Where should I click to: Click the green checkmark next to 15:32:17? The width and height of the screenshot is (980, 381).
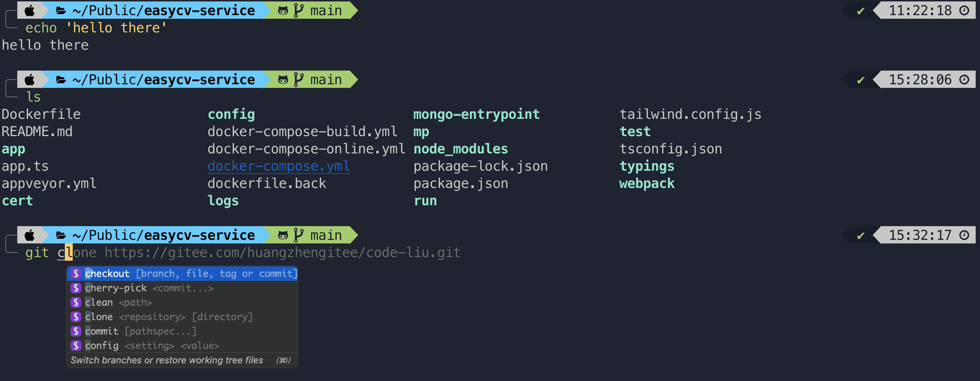[860, 236]
